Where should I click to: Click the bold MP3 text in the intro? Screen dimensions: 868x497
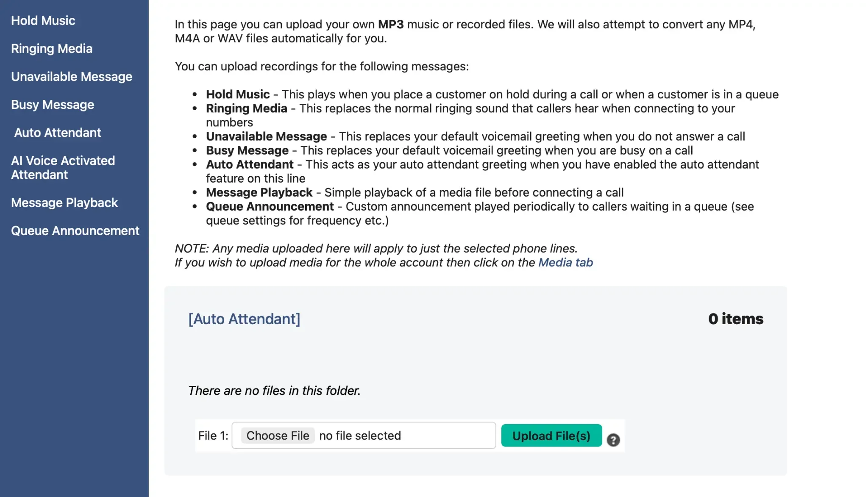point(389,24)
